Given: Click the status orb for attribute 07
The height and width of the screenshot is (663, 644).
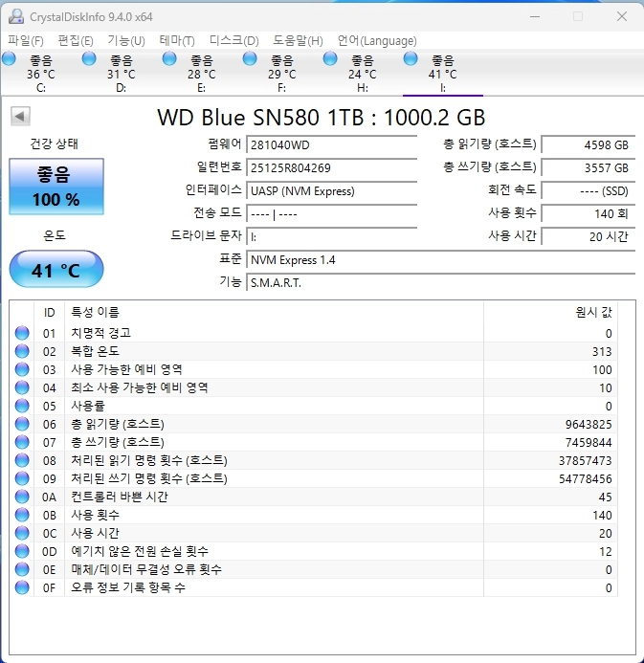Looking at the screenshot, I should [22, 442].
